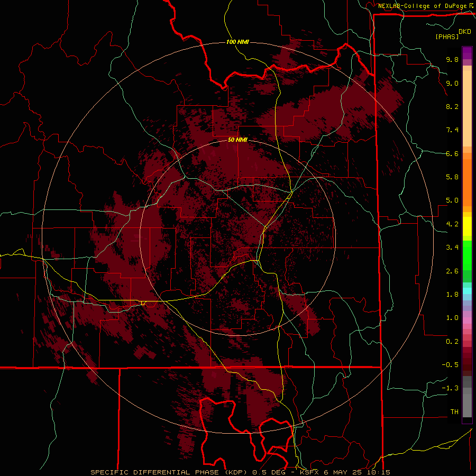Click the -1.3 value on the color scale
This screenshot has height=476, width=476.
click(x=450, y=388)
